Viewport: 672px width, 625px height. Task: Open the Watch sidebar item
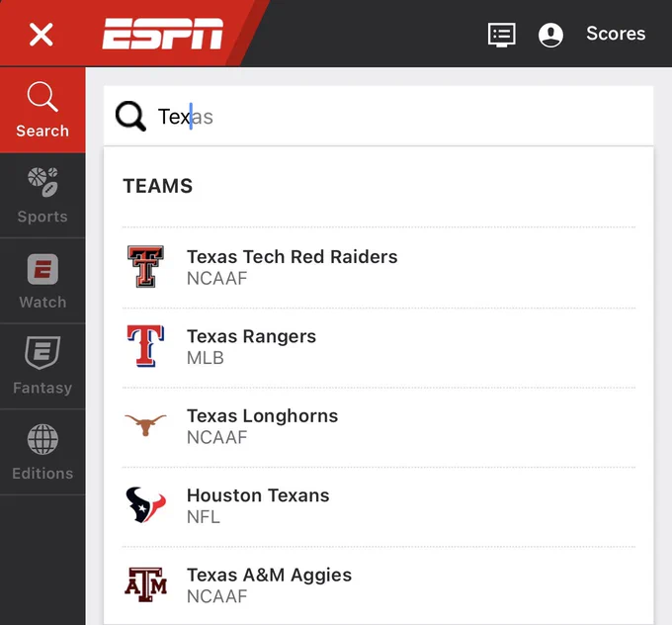[x=42, y=281]
